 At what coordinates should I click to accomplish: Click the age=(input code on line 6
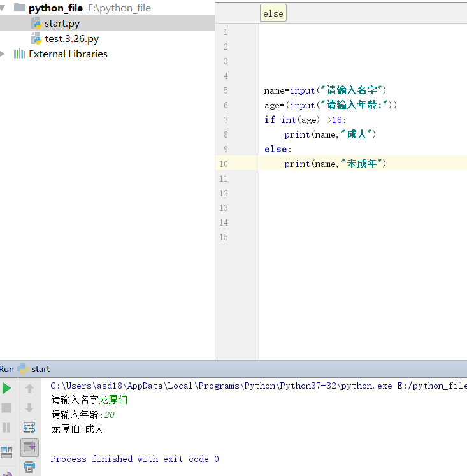pyautogui.click(x=331, y=105)
